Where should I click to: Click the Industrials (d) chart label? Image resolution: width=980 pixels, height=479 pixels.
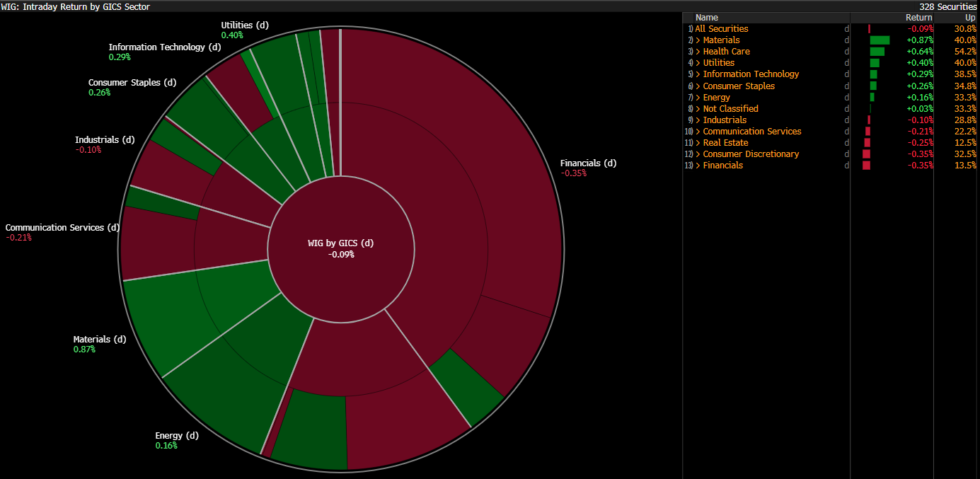point(105,140)
